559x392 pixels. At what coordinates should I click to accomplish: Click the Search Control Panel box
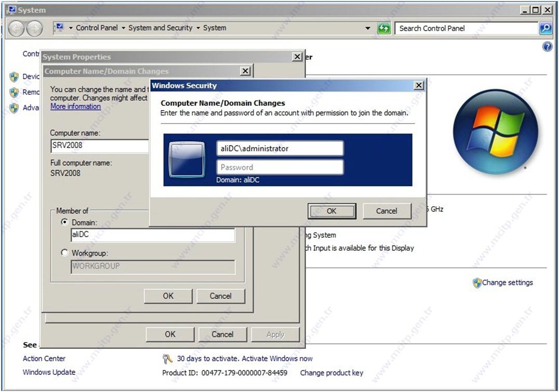pos(467,28)
